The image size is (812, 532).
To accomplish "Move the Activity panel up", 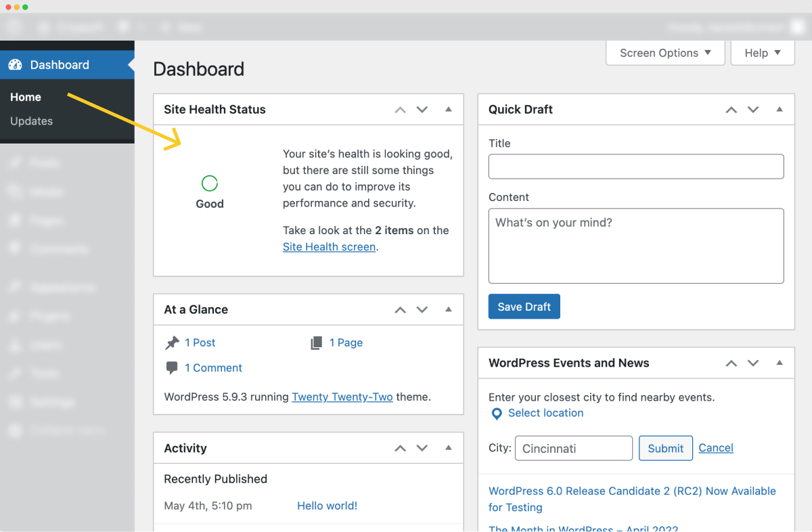I will pos(401,448).
